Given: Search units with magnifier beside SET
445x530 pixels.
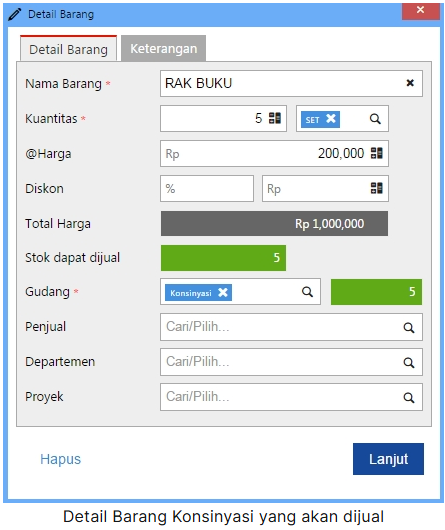Looking at the screenshot, I should 375,119.
